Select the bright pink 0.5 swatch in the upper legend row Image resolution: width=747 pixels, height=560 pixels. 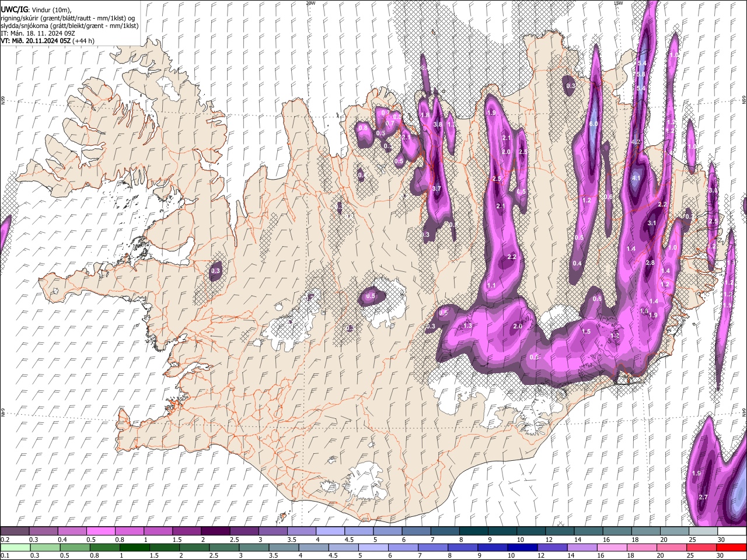(x=100, y=531)
